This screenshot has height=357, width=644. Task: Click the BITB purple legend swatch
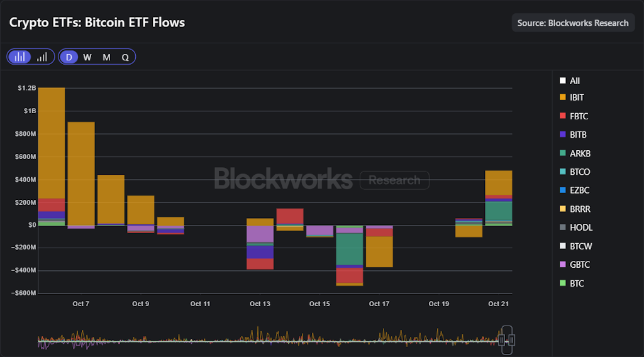click(563, 135)
